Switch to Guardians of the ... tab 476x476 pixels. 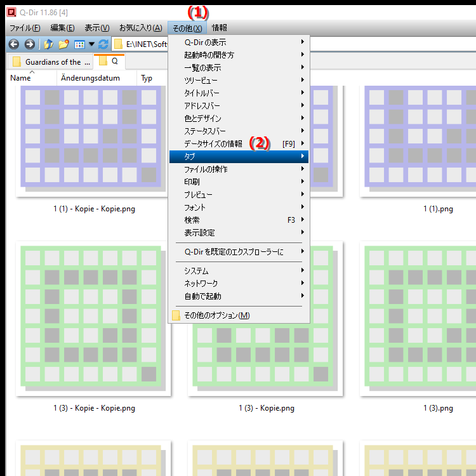pos(50,62)
